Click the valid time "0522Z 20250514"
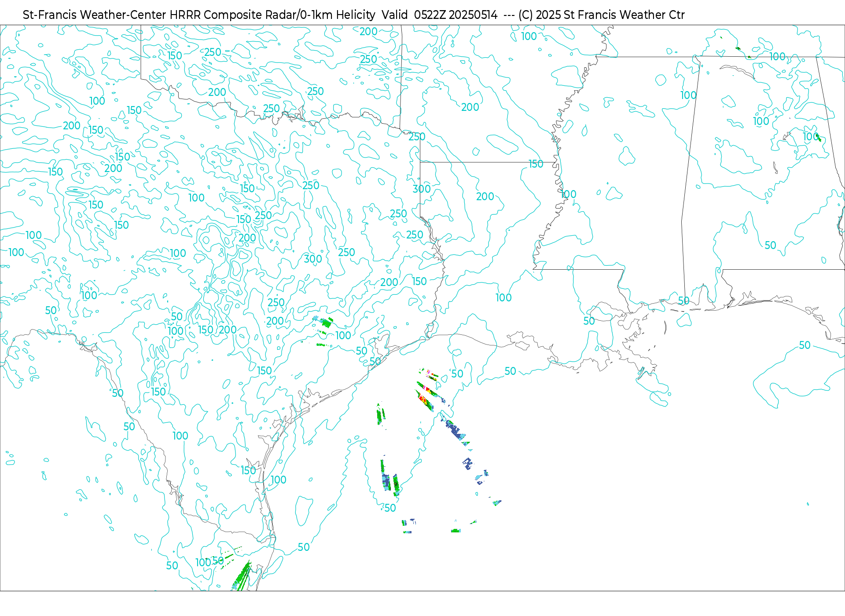 pos(456,15)
